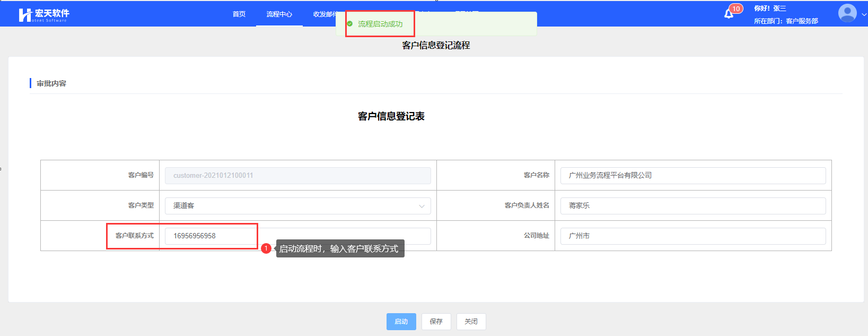
Task: Open the 客户类型 dropdown
Action: (x=297, y=206)
